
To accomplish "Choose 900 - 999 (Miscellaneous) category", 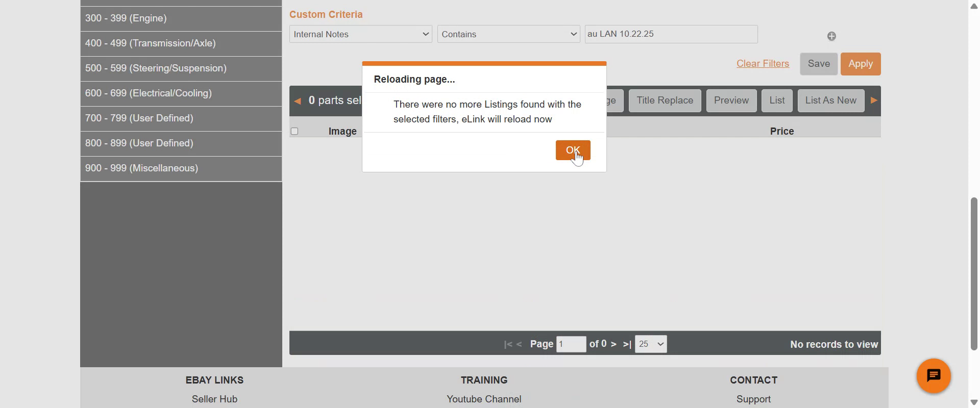I will (x=181, y=168).
